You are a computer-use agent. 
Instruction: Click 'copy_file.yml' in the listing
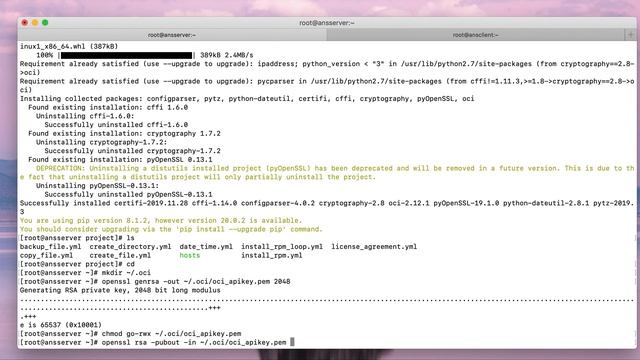pos(46,256)
